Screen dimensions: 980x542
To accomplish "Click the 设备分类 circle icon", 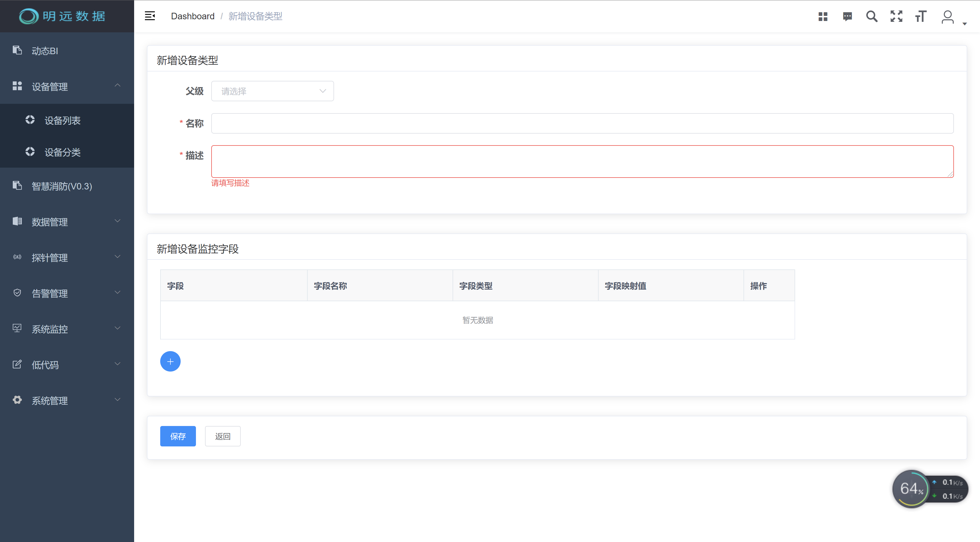I will [30, 152].
